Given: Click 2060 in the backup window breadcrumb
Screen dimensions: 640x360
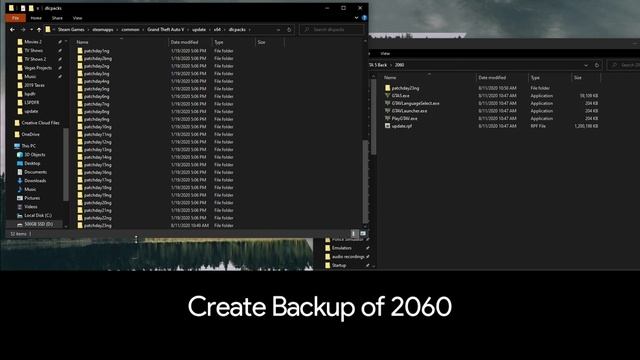Looking at the screenshot, I should pos(400,65).
